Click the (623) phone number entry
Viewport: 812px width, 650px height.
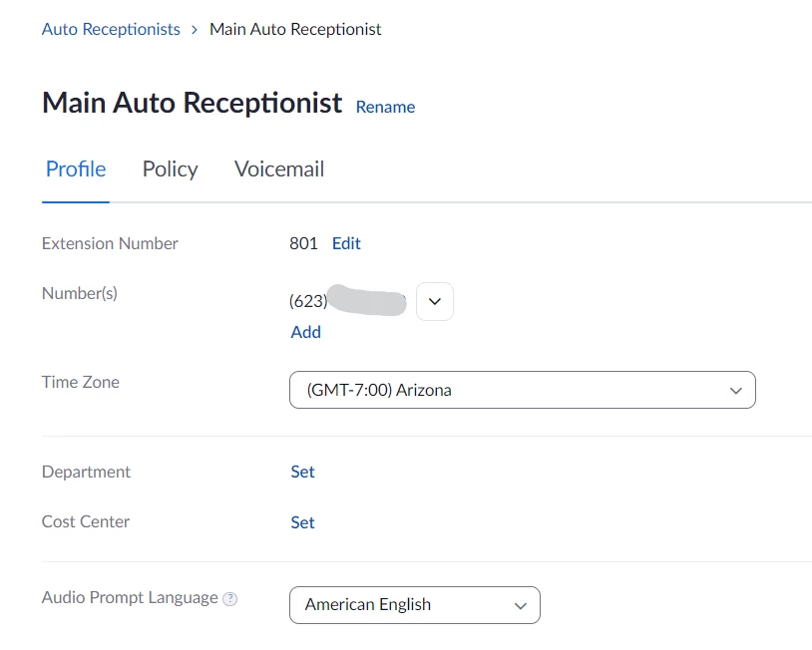[346, 301]
